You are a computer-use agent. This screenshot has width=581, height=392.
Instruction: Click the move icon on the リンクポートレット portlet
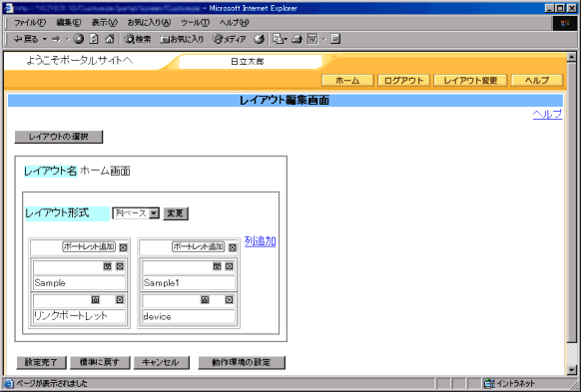(x=95, y=300)
